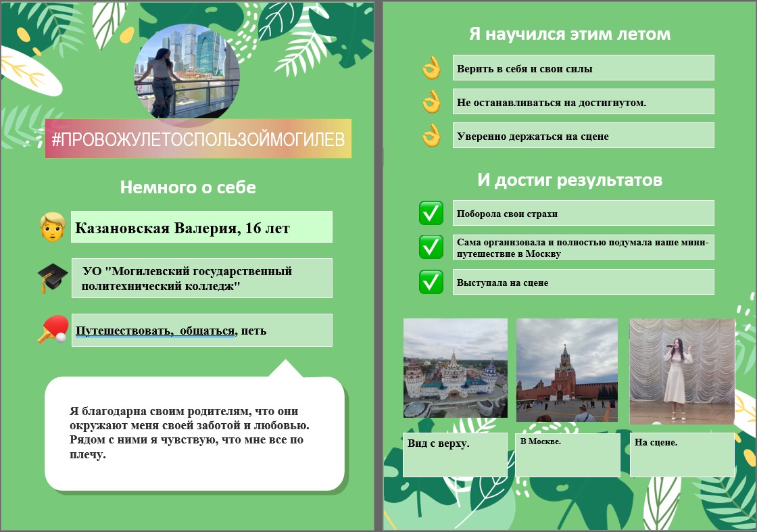Click the circular profile photo of the girl

click(187, 71)
